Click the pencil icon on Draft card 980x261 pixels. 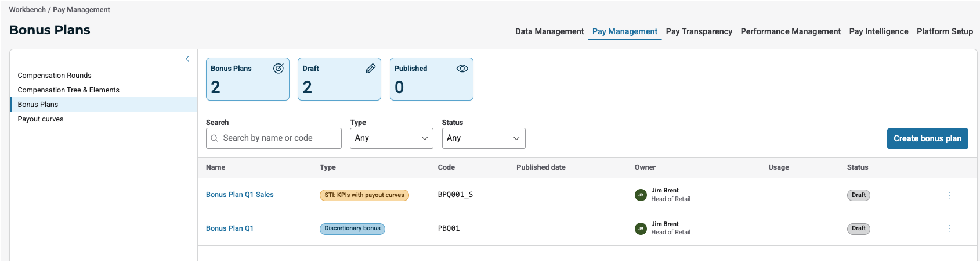pyautogui.click(x=370, y=69)
